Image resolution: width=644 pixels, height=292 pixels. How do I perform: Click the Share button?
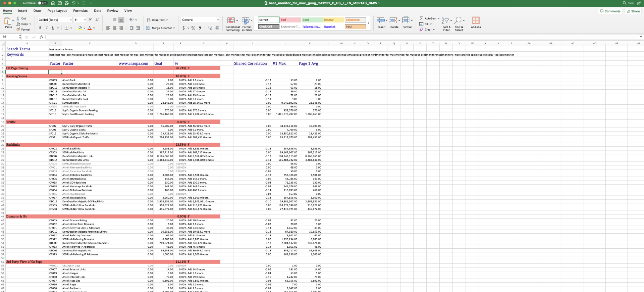[x=633, y=11]
